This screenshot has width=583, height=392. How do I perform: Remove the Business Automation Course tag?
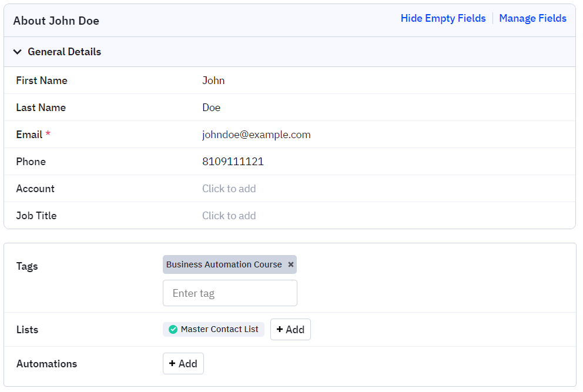pos(290,264)
